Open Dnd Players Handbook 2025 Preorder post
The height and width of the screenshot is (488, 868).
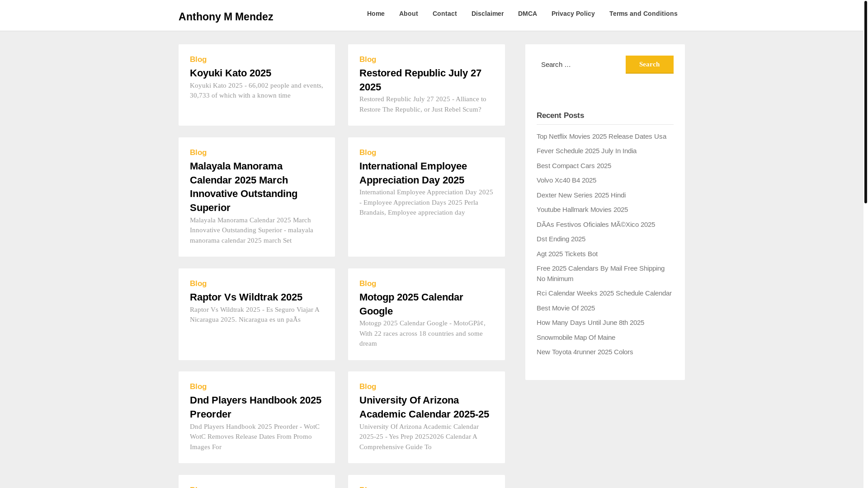tap(255, 407)
